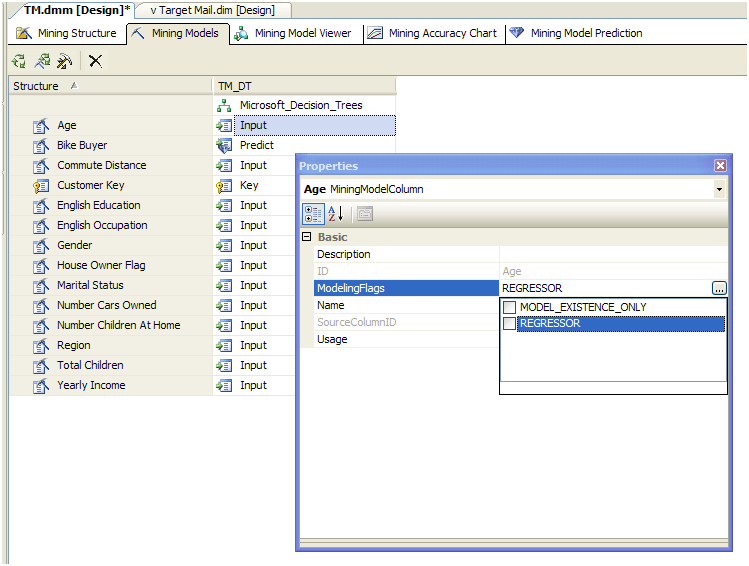Click the Bike Buyer Predict usage icon

[x=225, y=145]
